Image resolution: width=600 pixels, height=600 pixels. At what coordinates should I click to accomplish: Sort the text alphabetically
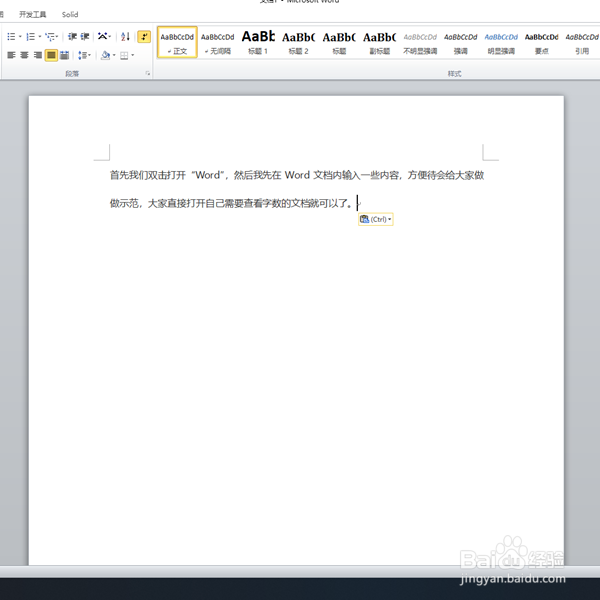coord(125,36)
